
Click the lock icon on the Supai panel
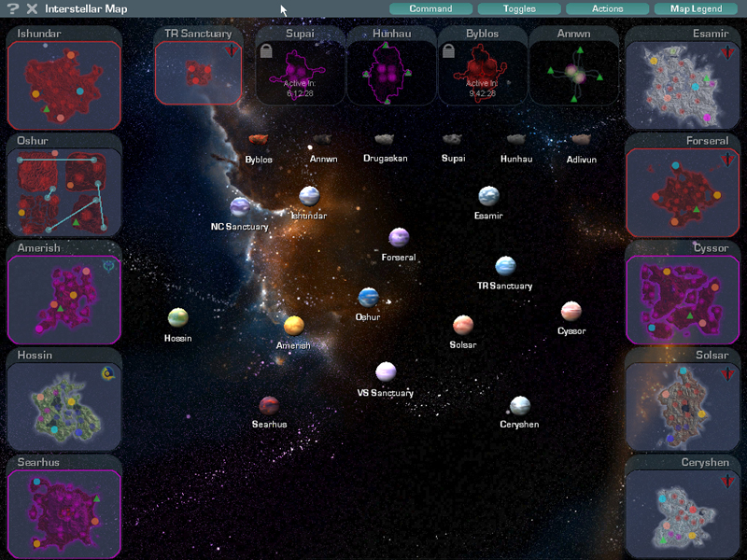(x=266, y=50)
